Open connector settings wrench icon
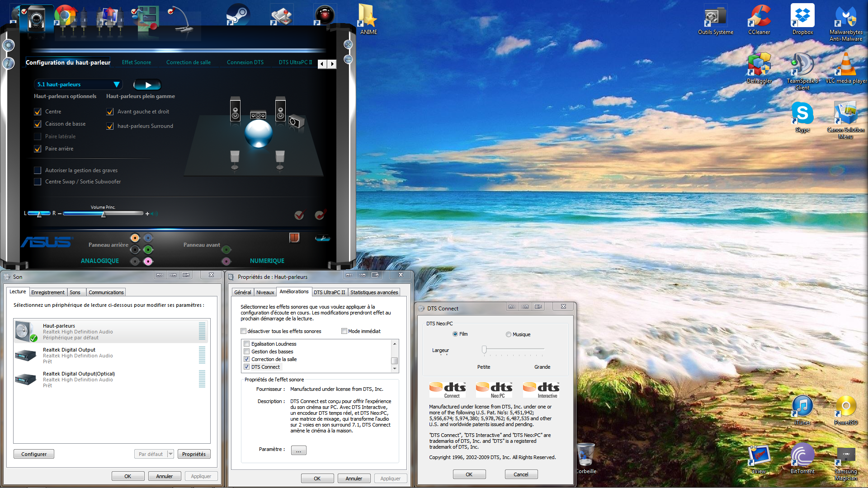 [x=323, y=238]
